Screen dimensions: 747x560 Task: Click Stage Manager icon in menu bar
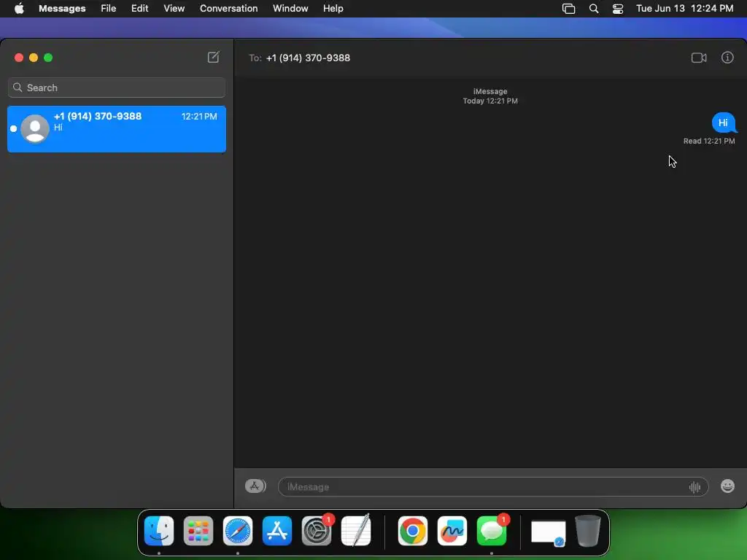point(569,9)
